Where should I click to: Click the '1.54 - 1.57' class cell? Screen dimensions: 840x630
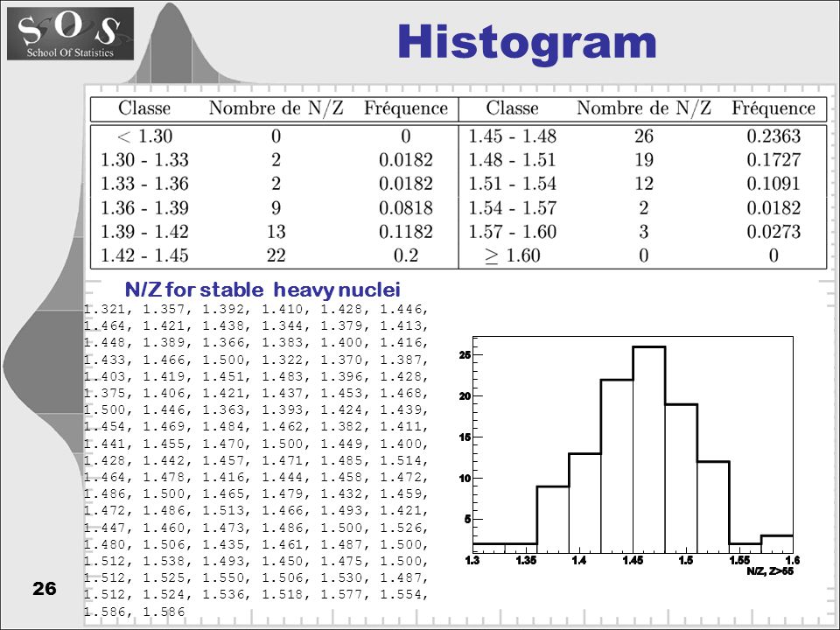[x=513, y=208]
